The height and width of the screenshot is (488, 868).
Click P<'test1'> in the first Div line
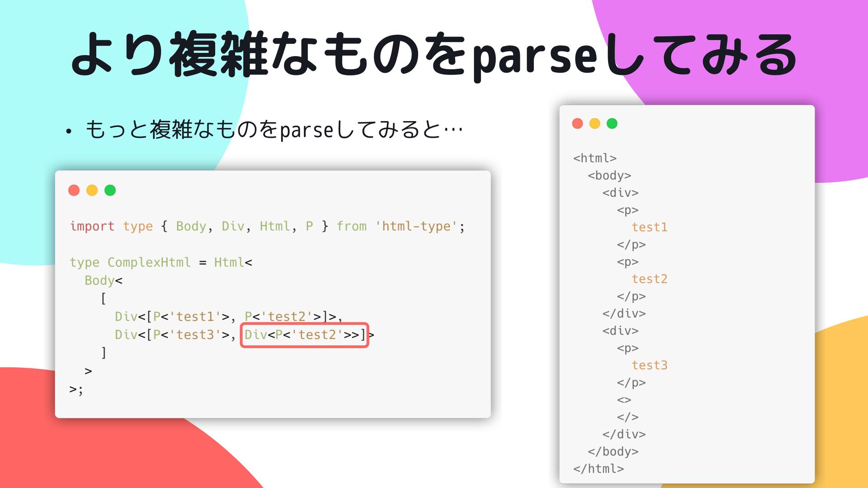[x=191, y=316]
